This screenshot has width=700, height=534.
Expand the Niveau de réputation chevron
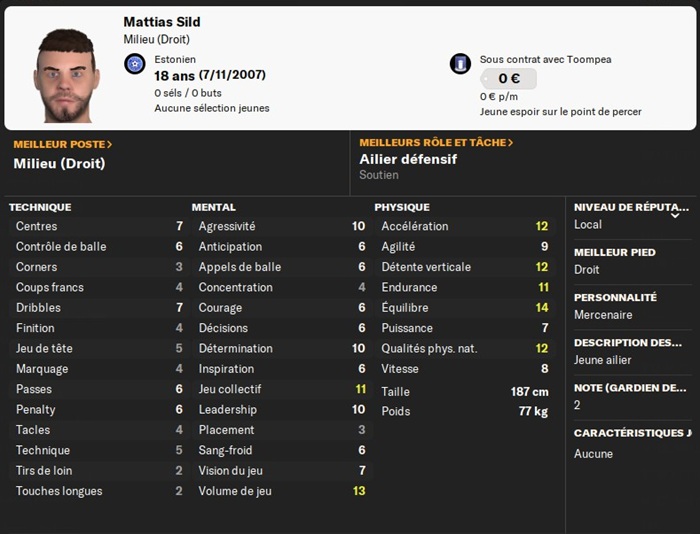[675, 213]
